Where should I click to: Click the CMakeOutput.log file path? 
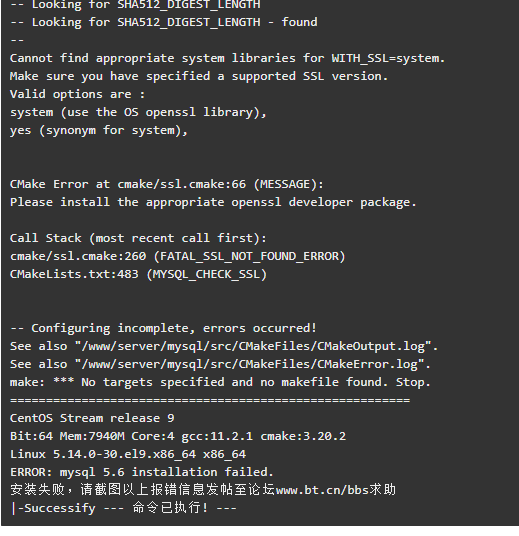click(x=256, y=346)
